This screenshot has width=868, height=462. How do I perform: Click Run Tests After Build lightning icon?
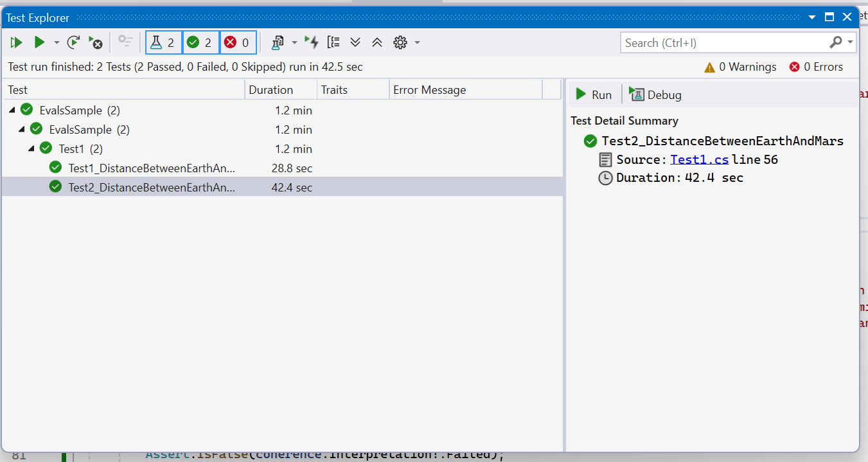tap(312, 42)
